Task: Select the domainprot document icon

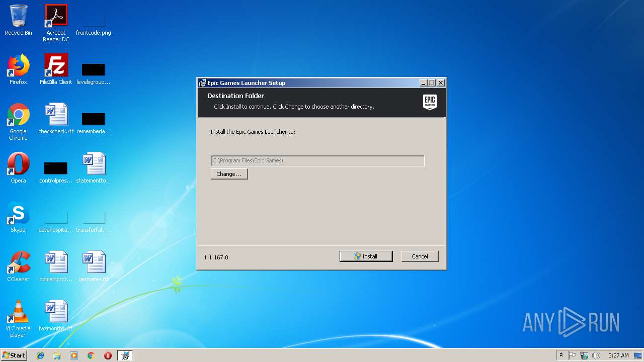Action: [56, 266]
